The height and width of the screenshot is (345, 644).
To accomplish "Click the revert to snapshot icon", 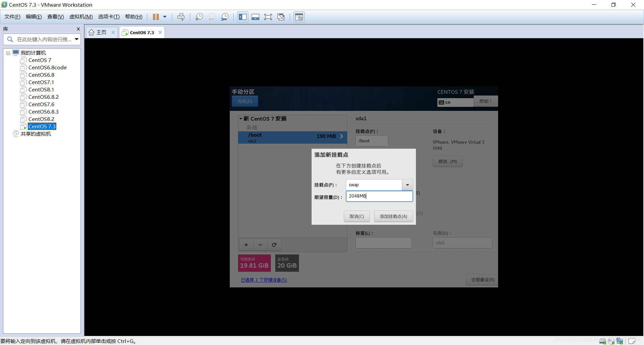I will [212, 17].
